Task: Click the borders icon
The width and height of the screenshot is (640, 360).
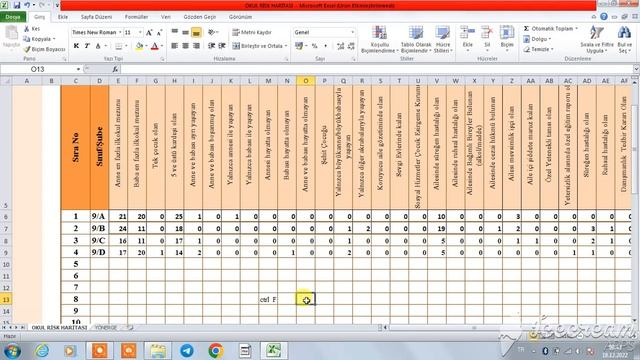Action: point(119,46)
